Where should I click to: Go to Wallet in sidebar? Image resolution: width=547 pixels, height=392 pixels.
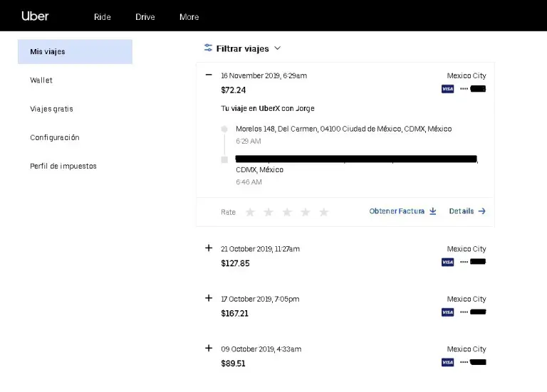(x=41, y=80)
